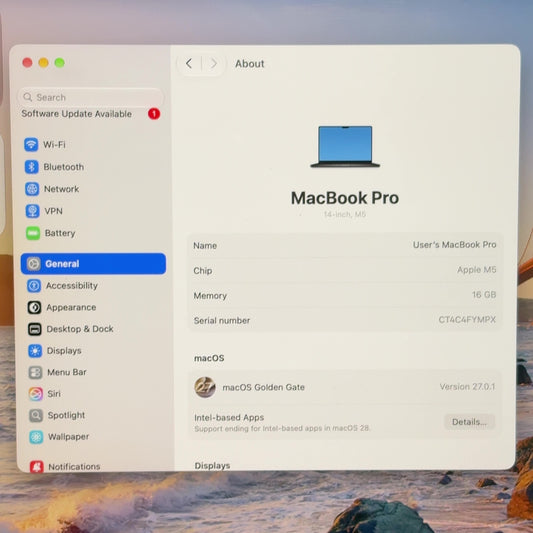
Task: Click the Accessibility icon
Action: [x=34, y=286]
